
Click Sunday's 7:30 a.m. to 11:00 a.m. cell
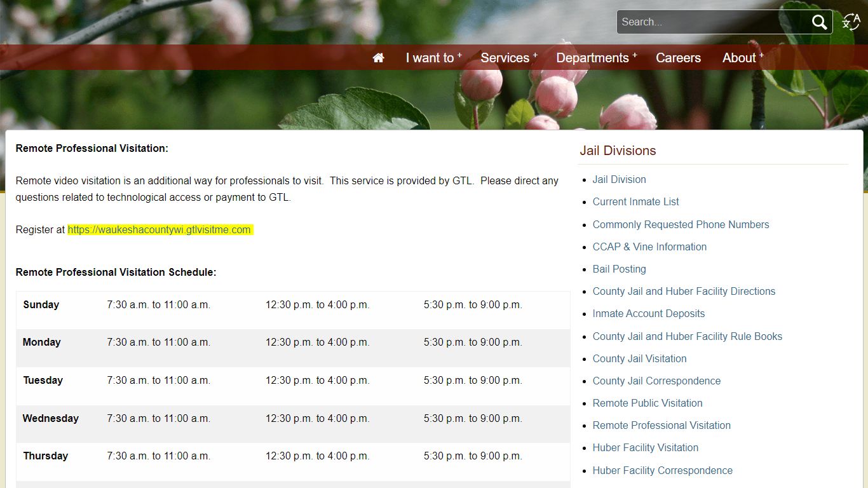159,305
